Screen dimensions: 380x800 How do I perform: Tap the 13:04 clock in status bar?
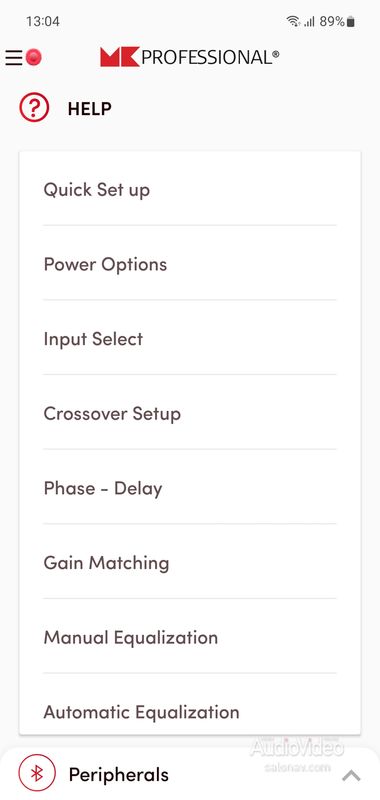coord(43,21)
